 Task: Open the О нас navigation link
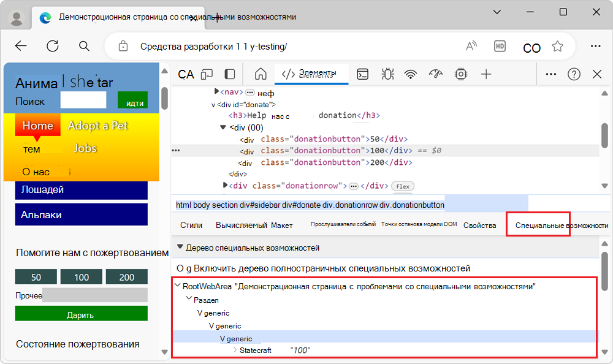click(x=36, y=172)
